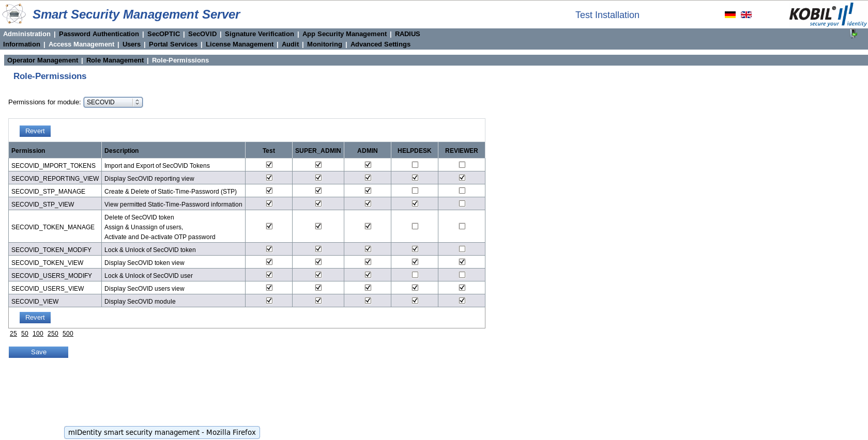This screenshot has width=868, height=440.
Task: Switch language with the German flag icon
Action: tap(730, 15)
